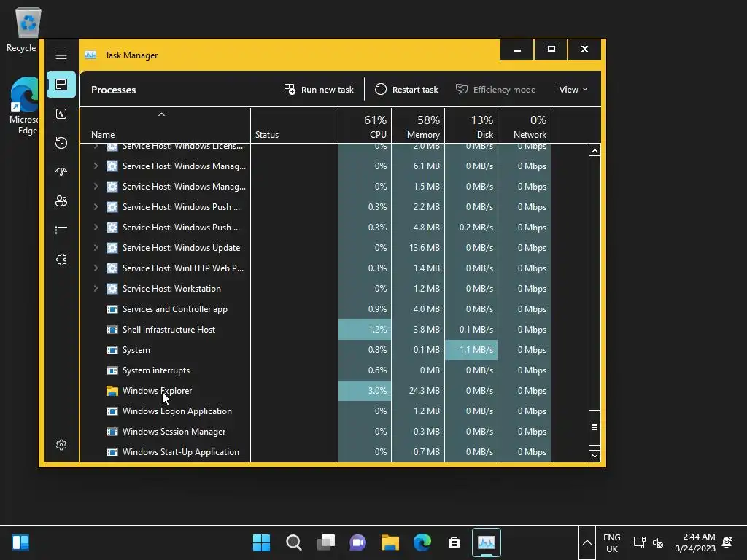Sort by the Name column header
This screenshot has width=747, height=560.
tap(165, 125)
